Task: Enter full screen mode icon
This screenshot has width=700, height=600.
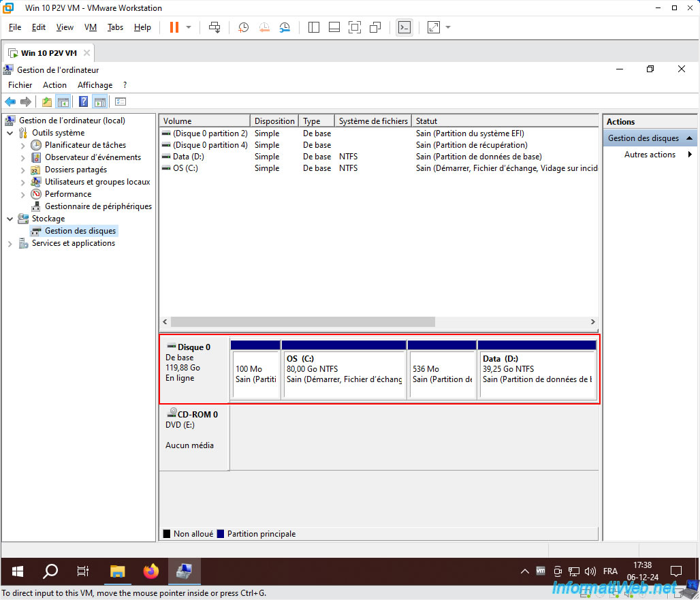Action: point(355,27)
